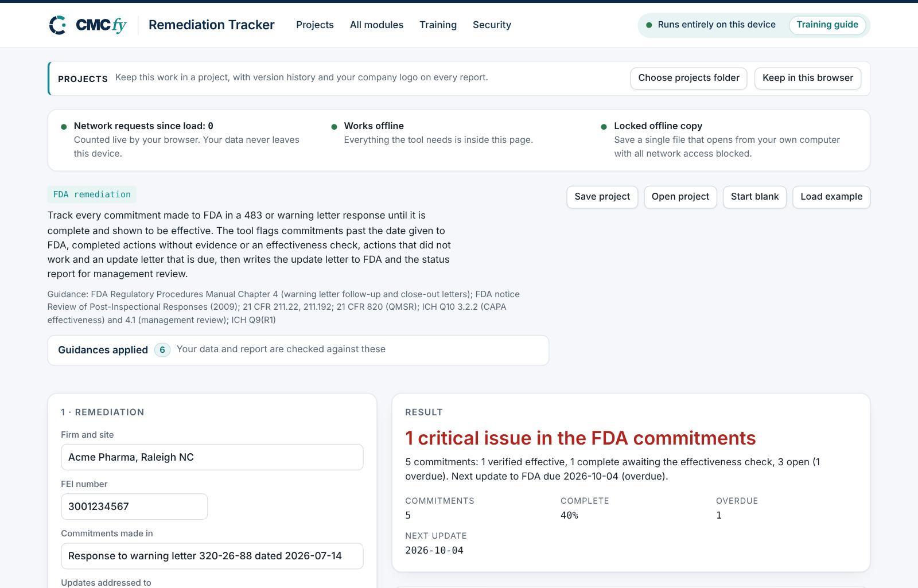Screen dimensions: 918x588
Task: Edit the Commitments made in field
Action: [x=212, y=556]
